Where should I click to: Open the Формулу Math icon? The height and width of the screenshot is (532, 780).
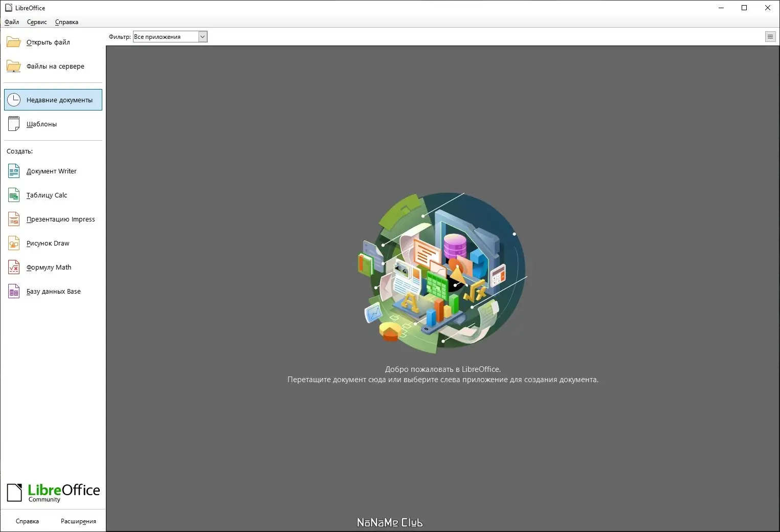point(13,267)
